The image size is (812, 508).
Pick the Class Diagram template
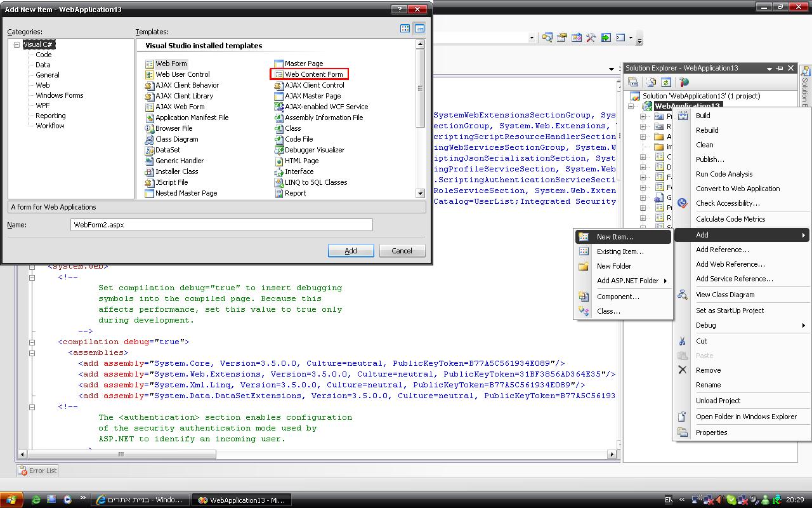click(x=176, y=139)
